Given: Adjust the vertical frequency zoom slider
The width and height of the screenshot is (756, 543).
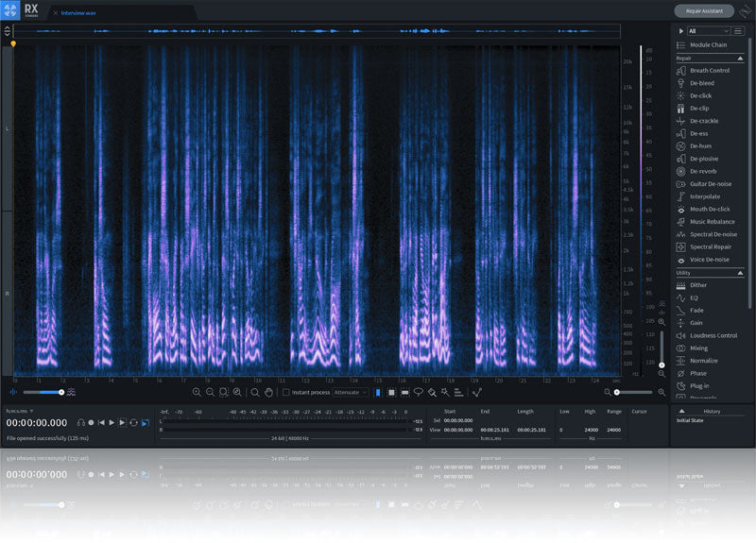Looking at the screenshot, I should point(661,348).
